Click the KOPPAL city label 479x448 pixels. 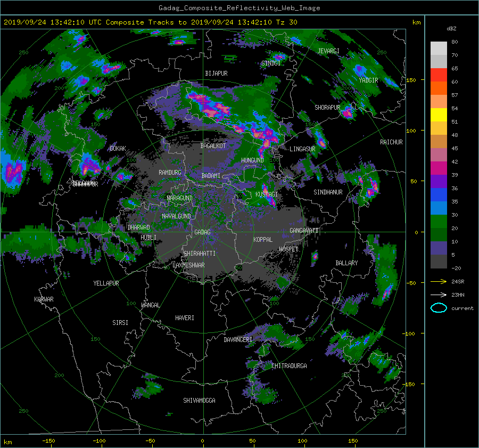coord(263,239)
